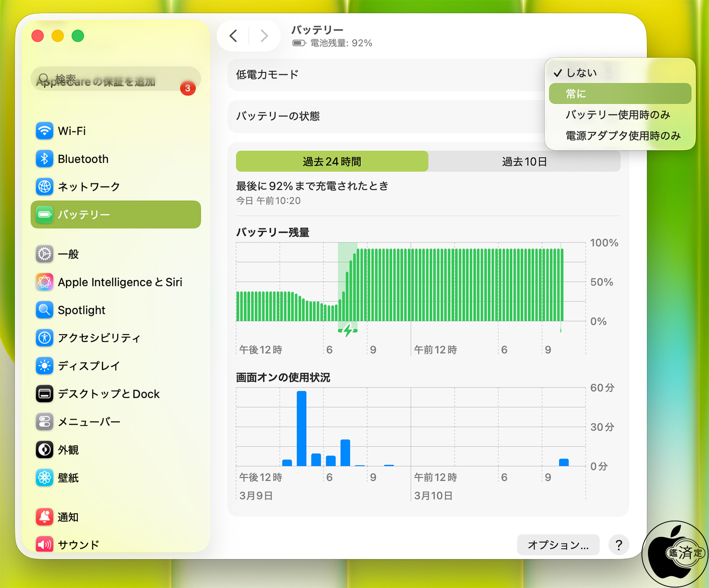The width and height of the screenshot is (709, 588).
Task: Open Apple Intelligence と Siri icon
Action: tap(44, 282)
